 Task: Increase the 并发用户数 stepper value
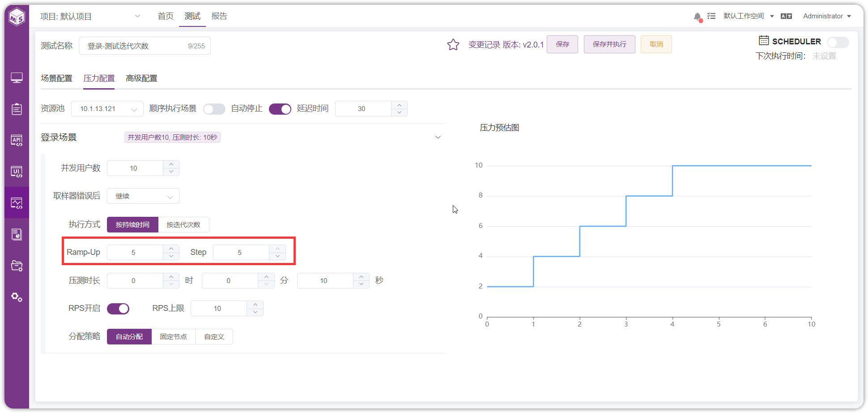[x=171, y=164]
